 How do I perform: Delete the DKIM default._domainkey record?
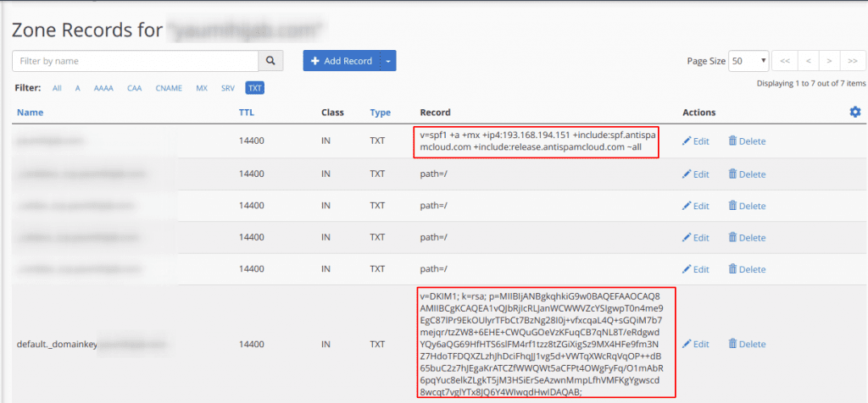pos(747,345)
